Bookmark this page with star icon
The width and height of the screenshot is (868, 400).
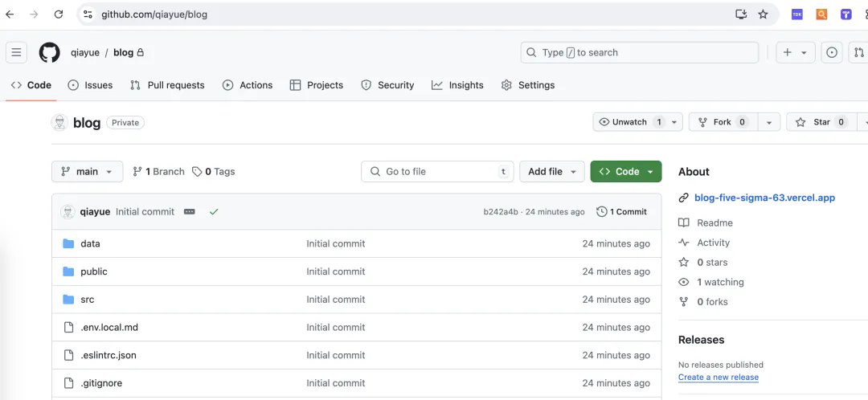(x=763, y=14)
